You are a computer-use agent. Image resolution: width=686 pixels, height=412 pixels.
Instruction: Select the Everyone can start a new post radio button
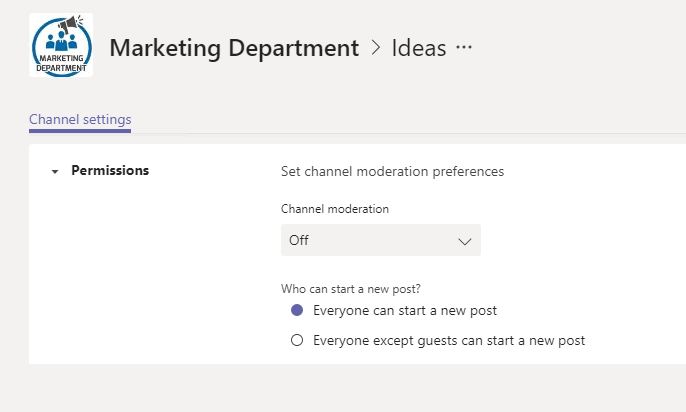pyautogui.click(x=296, y=310)
